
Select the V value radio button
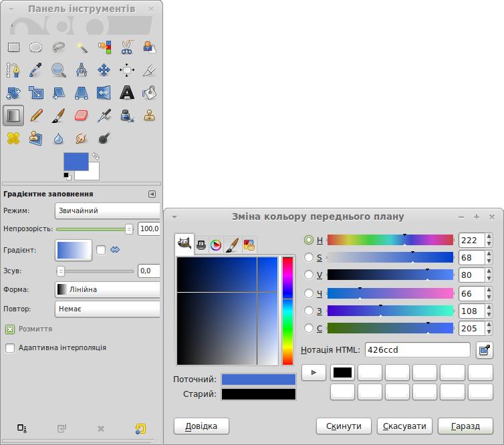[x=309, y=275]
